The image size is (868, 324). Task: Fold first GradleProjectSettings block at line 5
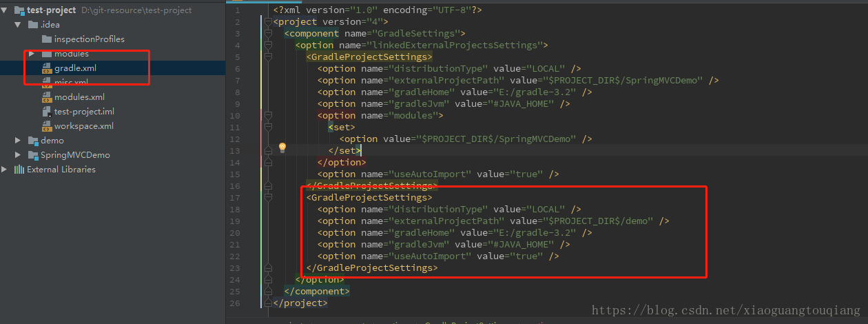pyautogui.click(x=268, y=57)
